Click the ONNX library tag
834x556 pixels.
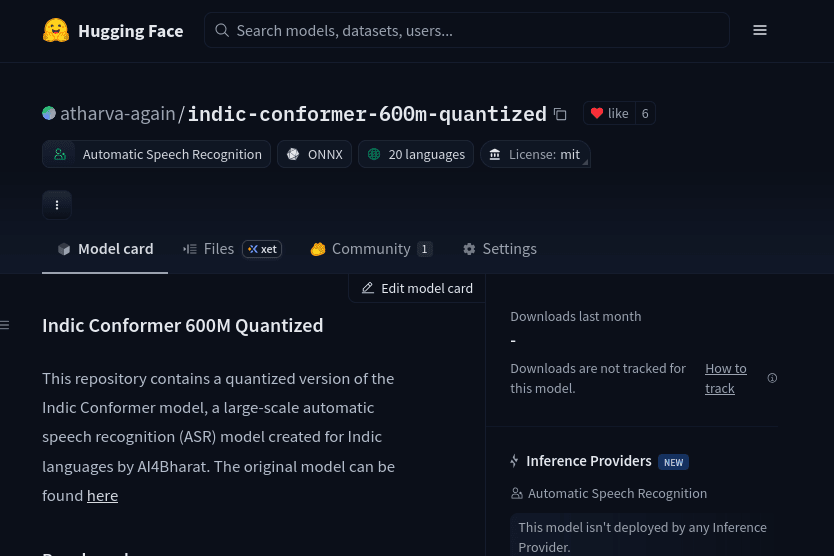click(314, 154)
